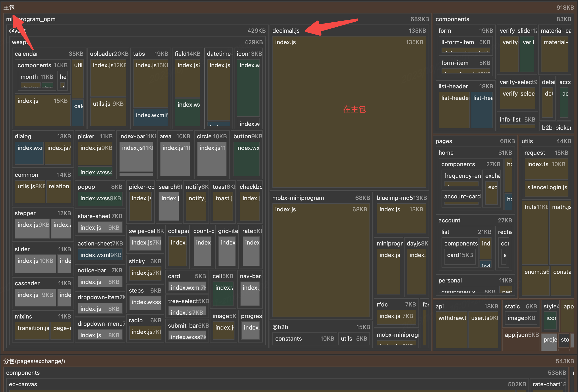
Task: Click the api withdraw.ts block
Action: (451, 330)
